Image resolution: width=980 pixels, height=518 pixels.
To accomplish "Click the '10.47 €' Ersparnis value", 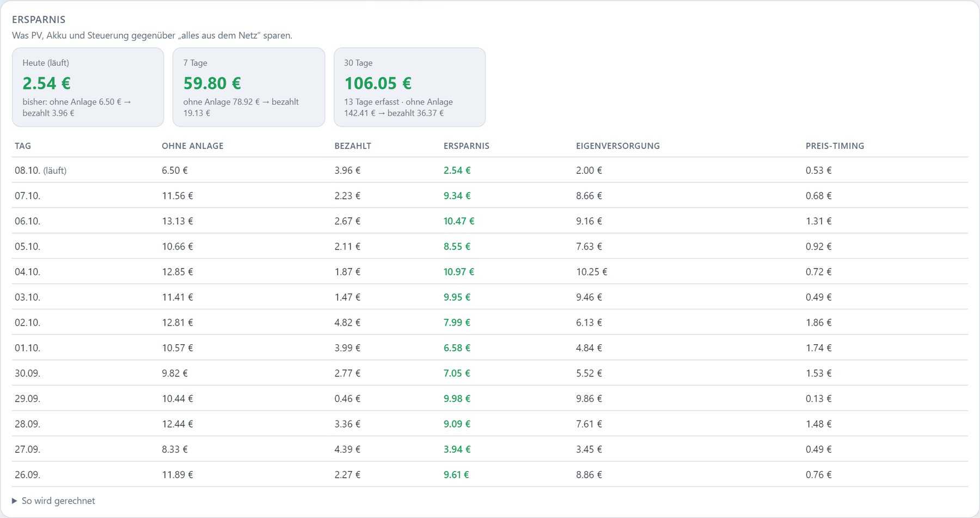I will (459, 221).
